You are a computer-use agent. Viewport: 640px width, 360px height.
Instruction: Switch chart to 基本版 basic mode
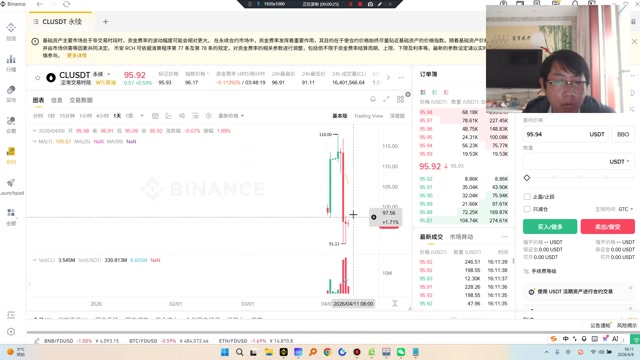click(x=340, y=116)
